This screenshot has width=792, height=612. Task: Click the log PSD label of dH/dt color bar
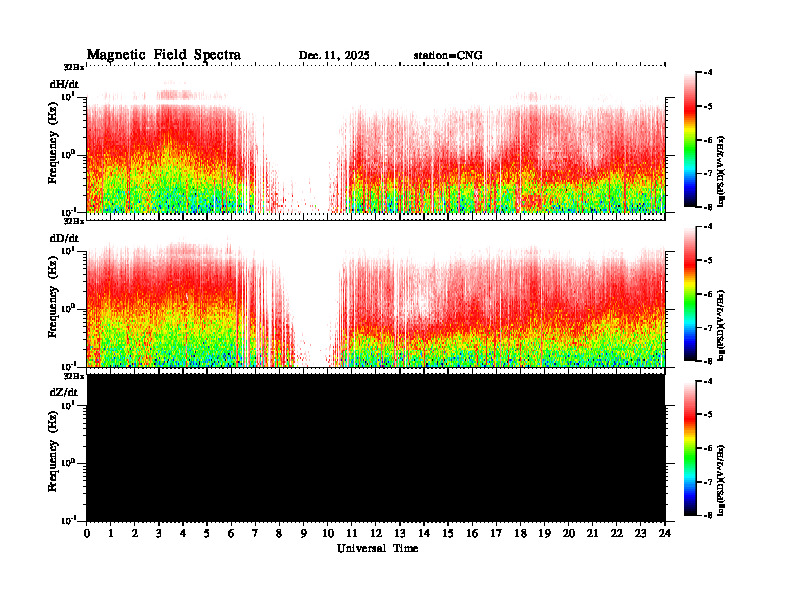pos(722,171)
